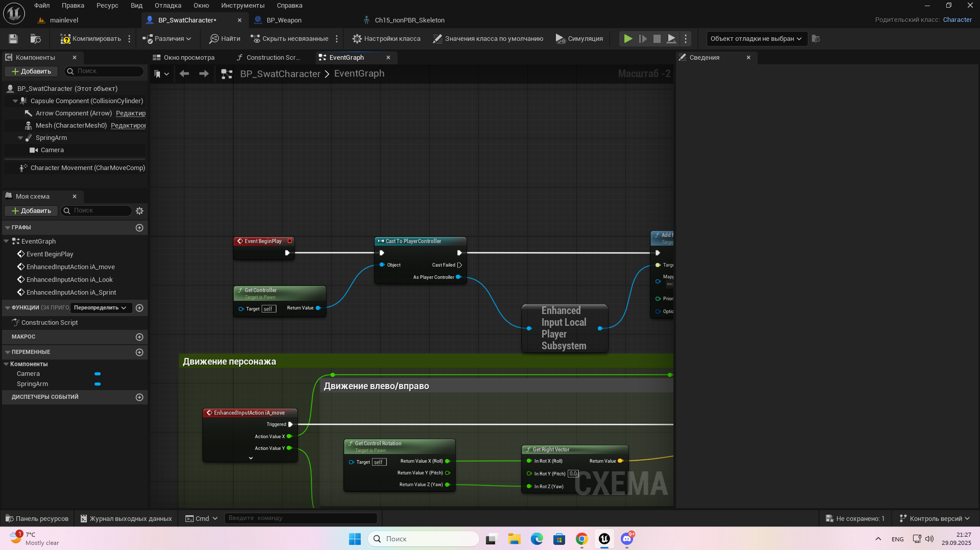Image resolution: width=980 pixels, height=550 pixels.
Task: Close the EventGraph tab
Action: pyautogui.click(x=388, y=58)
